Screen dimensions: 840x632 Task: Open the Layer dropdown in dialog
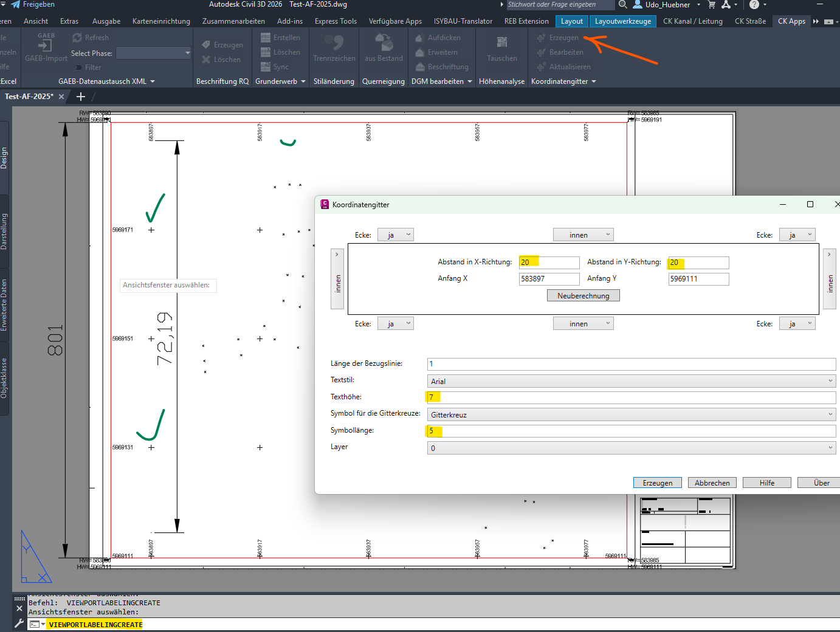click(x=631, y=448)
